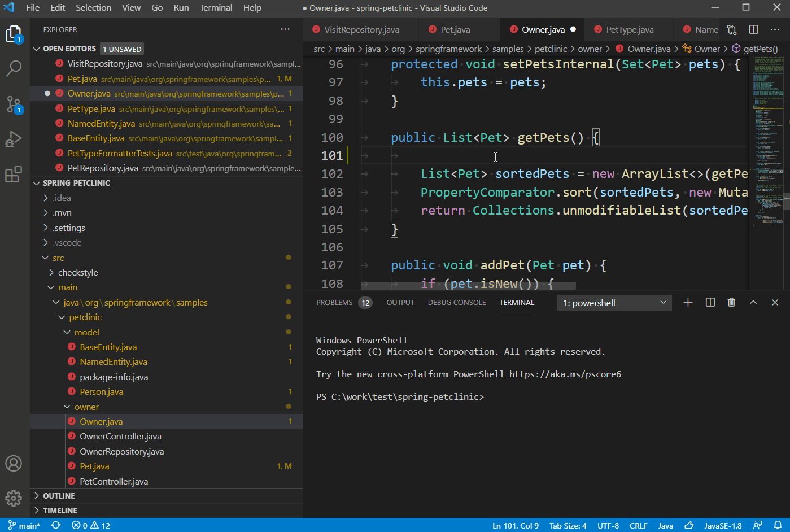Split the terminal panel
Screen dimensions: 790x532
click(710, 303)
